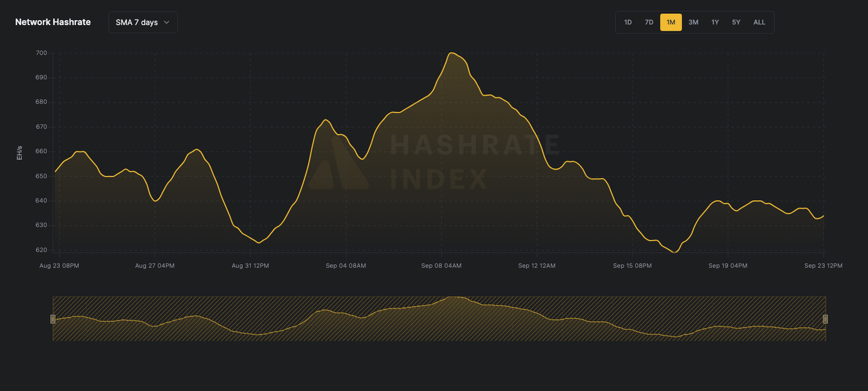
Task: Click the hashrate peak near 700
Action: click(452, 53)
